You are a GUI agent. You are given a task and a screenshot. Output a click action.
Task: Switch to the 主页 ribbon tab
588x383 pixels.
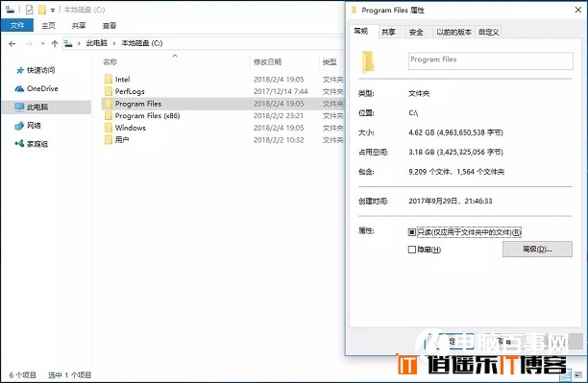pos(48,26)
